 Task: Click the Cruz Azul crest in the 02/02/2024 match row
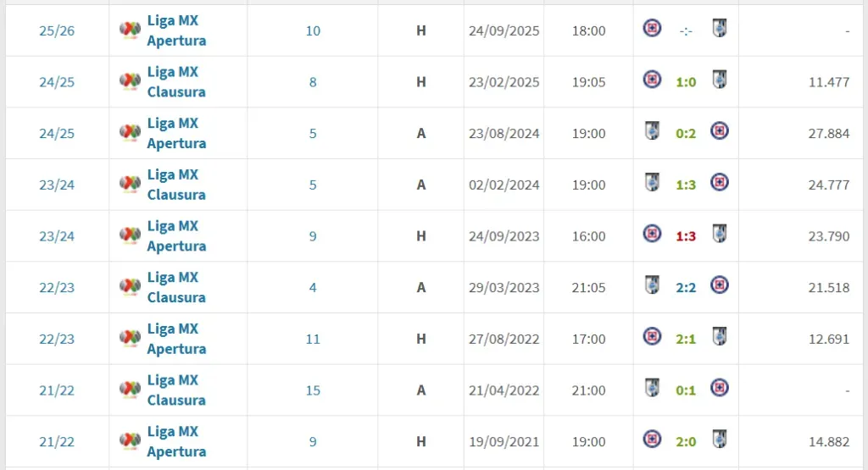pos(719,182)
